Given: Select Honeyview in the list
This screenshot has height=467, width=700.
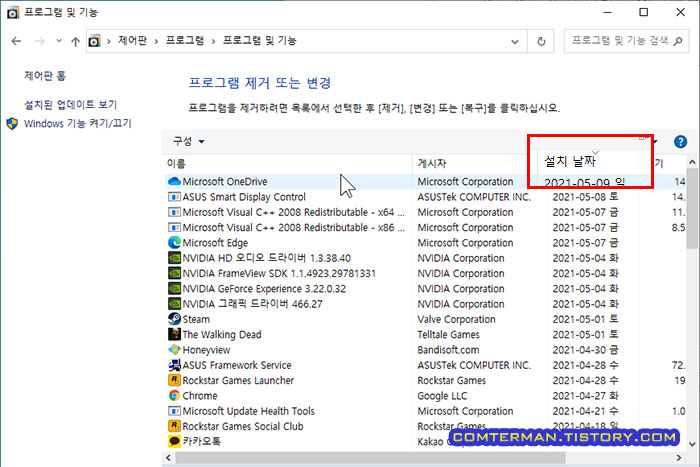Looking at the screenshot, I should pyautogui.click(x=206, y=350).
